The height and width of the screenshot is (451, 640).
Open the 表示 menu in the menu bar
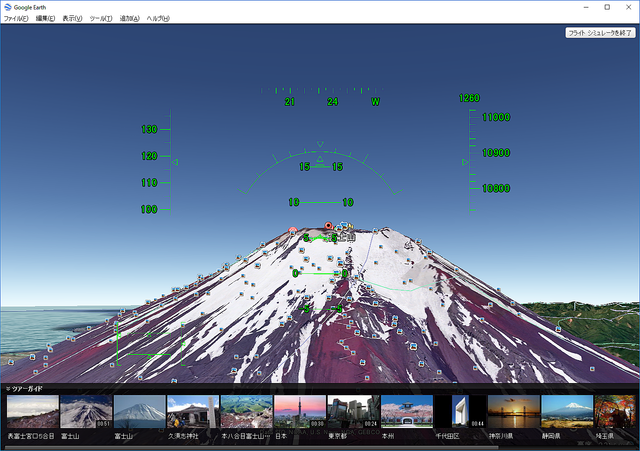pyautogui.click(x=73, y=18)
